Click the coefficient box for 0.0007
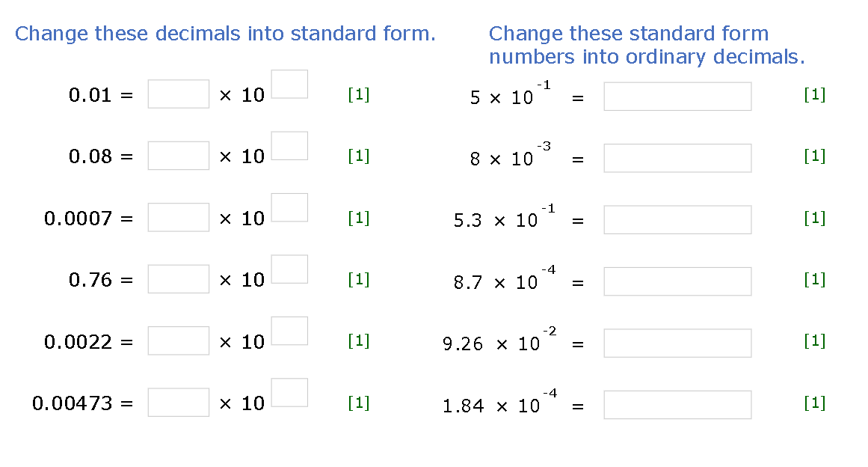The width and height of the screenshot is (868, 467). [178, 217]
